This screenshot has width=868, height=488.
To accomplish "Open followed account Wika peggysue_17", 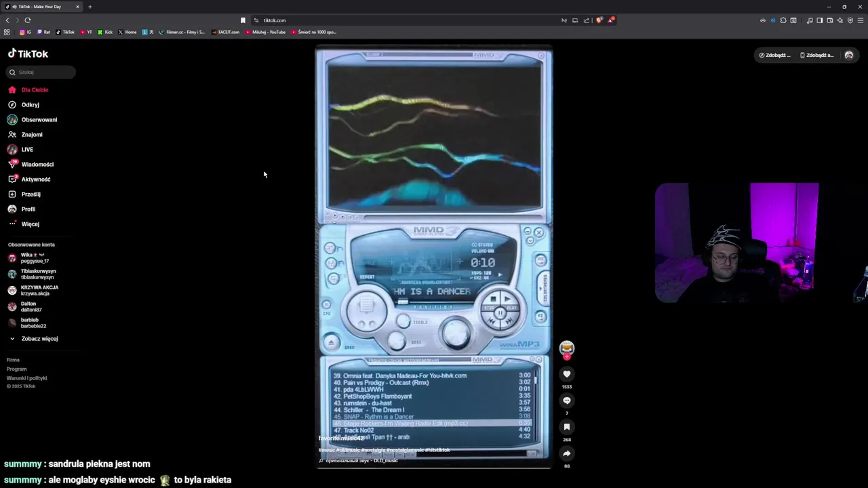I will [27, 258].
